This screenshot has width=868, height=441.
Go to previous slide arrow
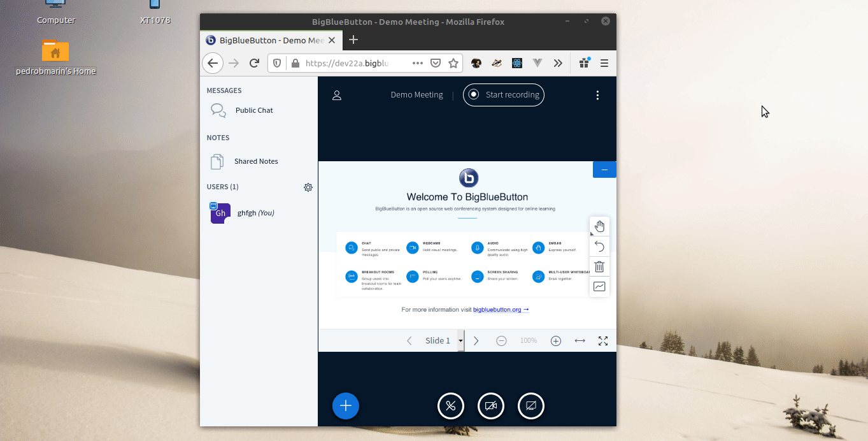409,341
